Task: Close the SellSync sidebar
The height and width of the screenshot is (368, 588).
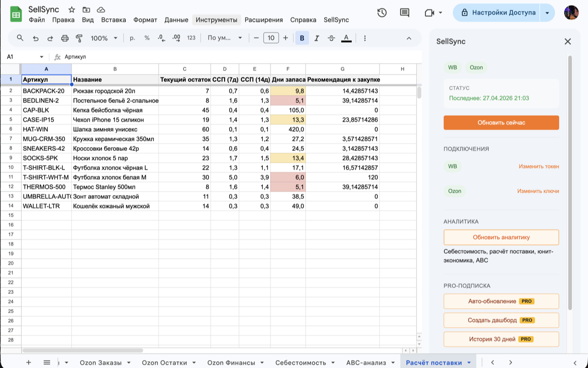Action: click(568, 41)
